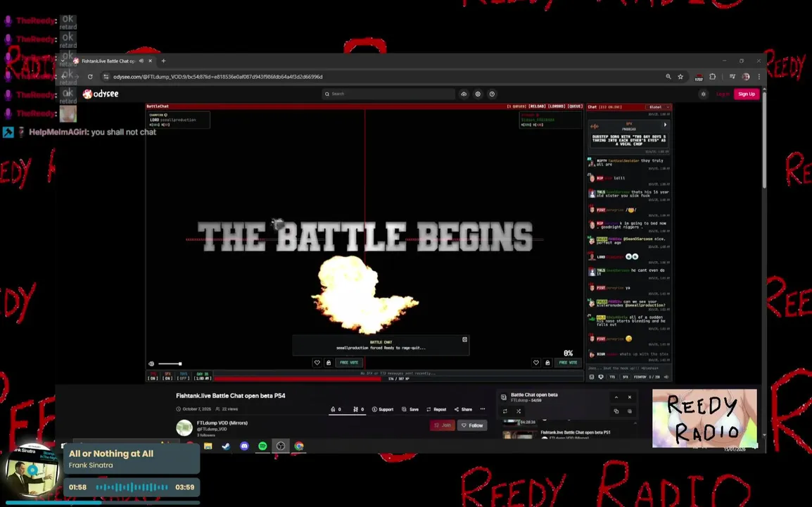Toggle the SFX indicator in battle status bar
812x507 pixels.
click(167, 376)
